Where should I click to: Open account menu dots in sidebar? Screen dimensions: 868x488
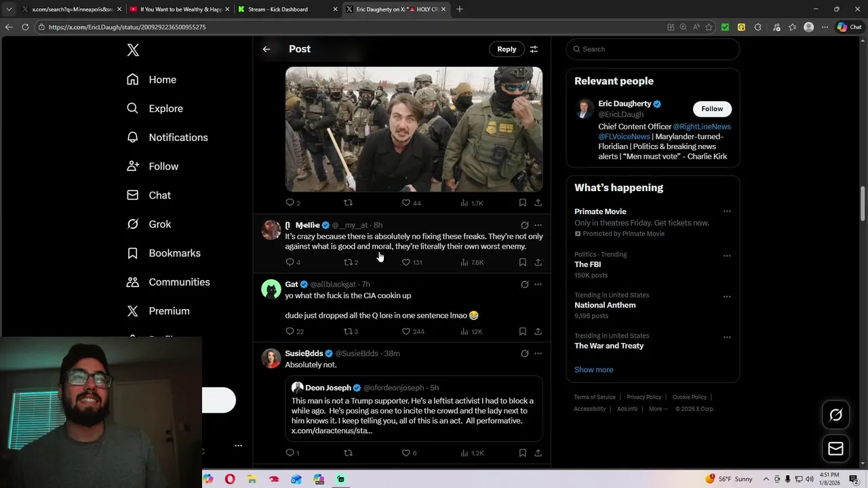tap(238, 446)
